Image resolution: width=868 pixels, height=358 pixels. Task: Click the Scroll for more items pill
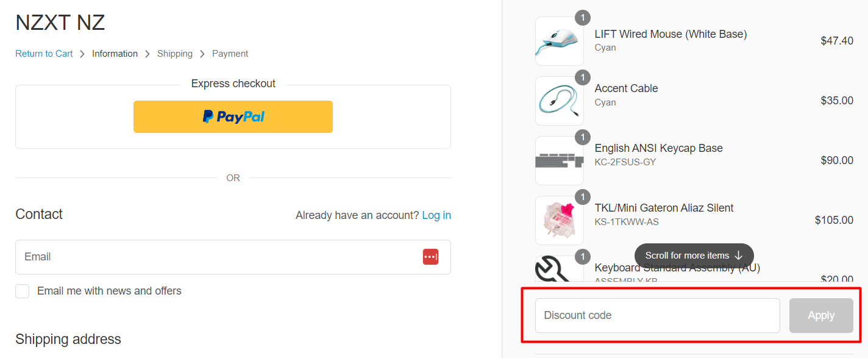(x=694, y=256)
